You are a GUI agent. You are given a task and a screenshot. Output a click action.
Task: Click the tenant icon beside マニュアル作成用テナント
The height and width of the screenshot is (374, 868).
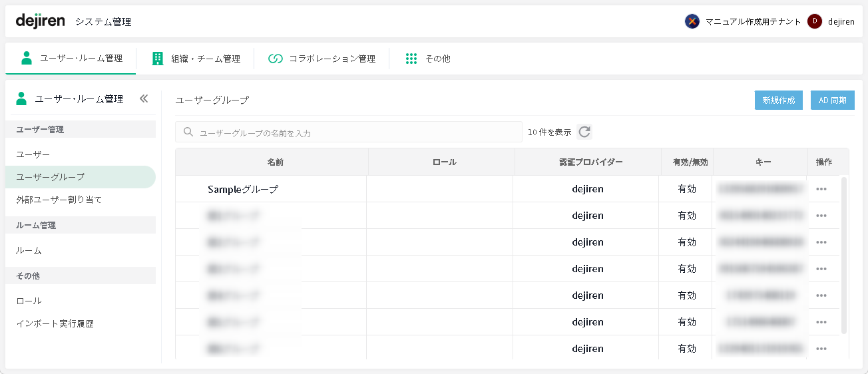(692, 21)
